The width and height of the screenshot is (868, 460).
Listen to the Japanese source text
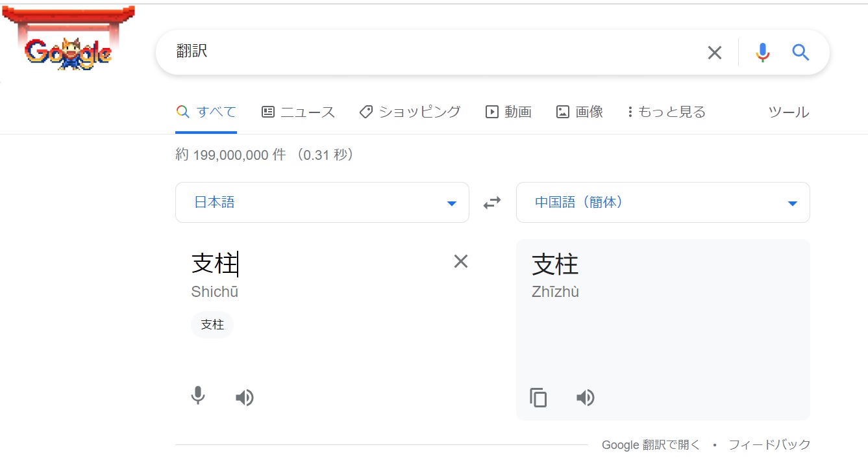pyautogui.click(x=245, y=398)
